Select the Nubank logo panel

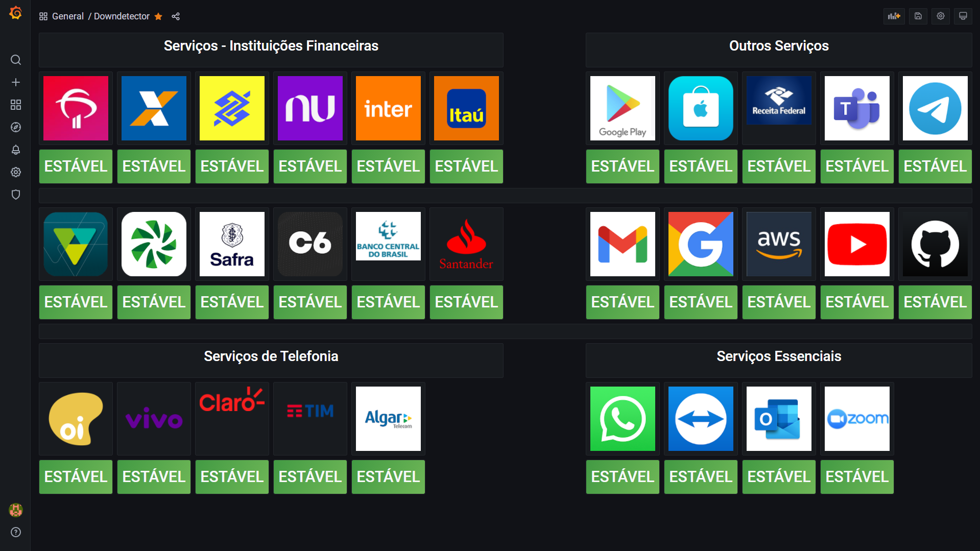310,108
